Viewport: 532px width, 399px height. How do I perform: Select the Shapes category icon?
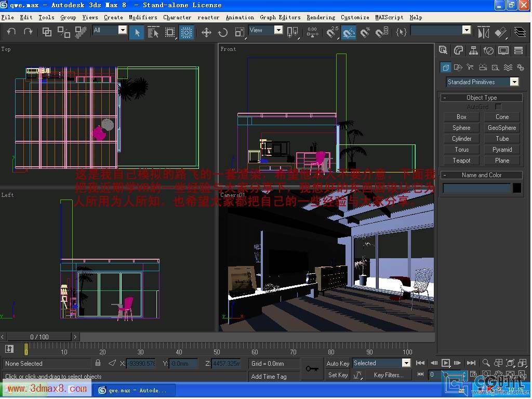[x=458, y=68]
